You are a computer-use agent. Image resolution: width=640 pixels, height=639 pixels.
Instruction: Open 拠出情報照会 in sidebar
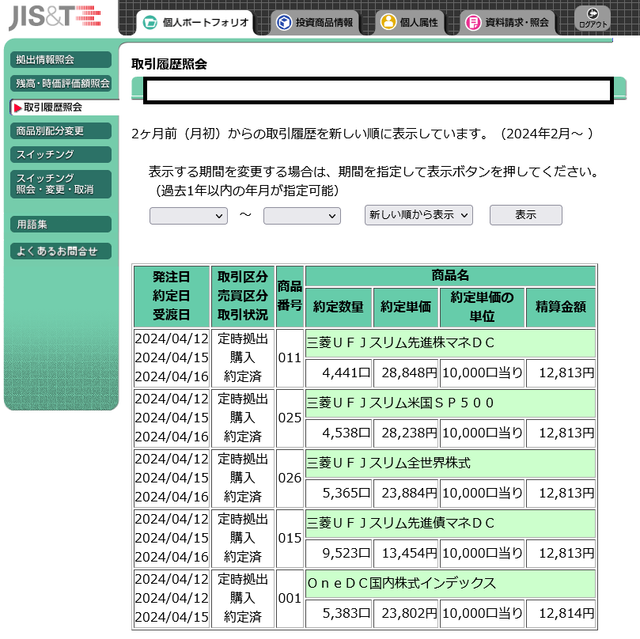click(61, 60)
